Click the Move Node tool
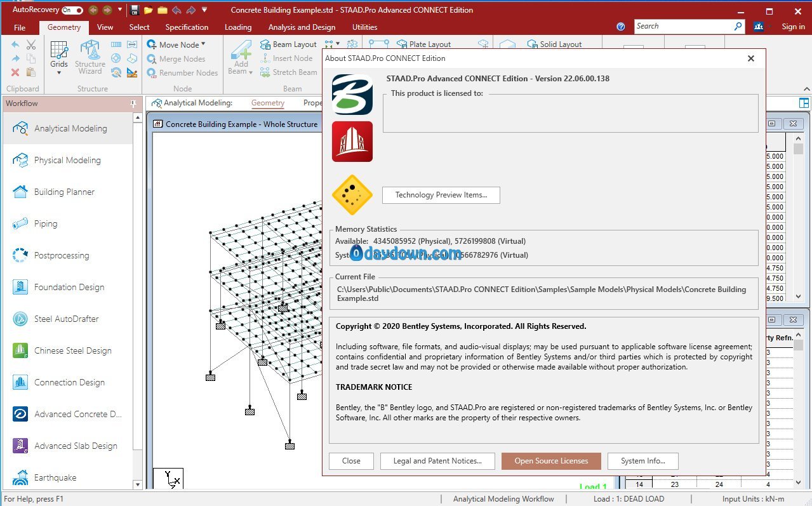 click(x=173, y=44)
